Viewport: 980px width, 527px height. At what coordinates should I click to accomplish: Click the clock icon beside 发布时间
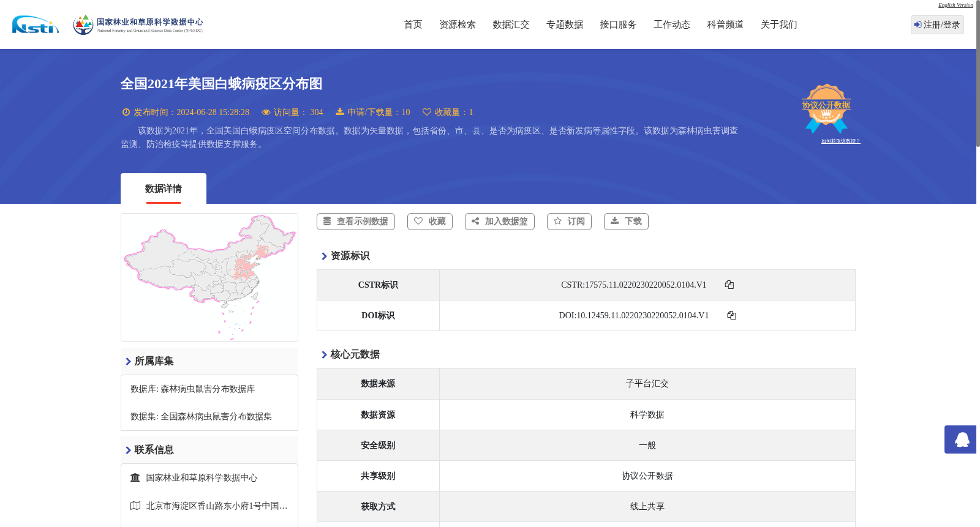pyautogui.click(x=126, y=112)
